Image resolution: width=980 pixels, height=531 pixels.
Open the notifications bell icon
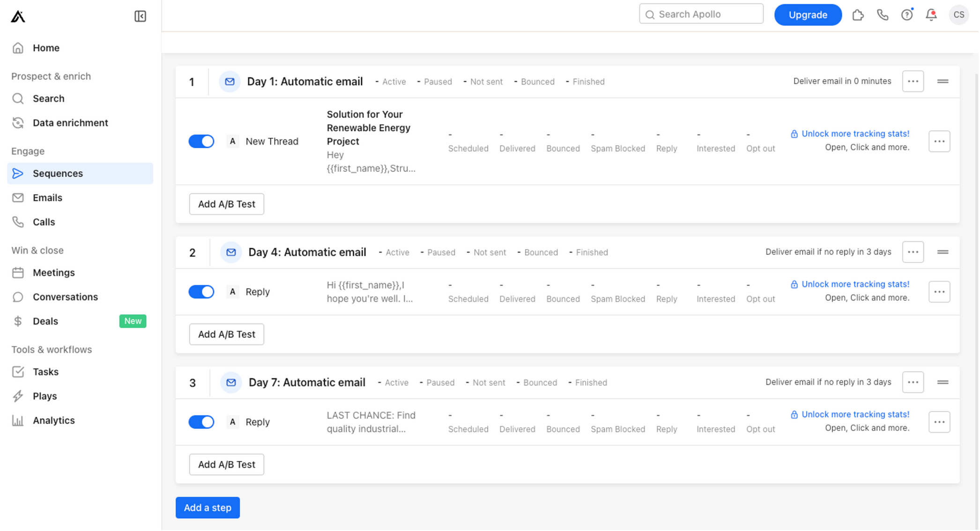pyautogui.click(x=931, y=15)
